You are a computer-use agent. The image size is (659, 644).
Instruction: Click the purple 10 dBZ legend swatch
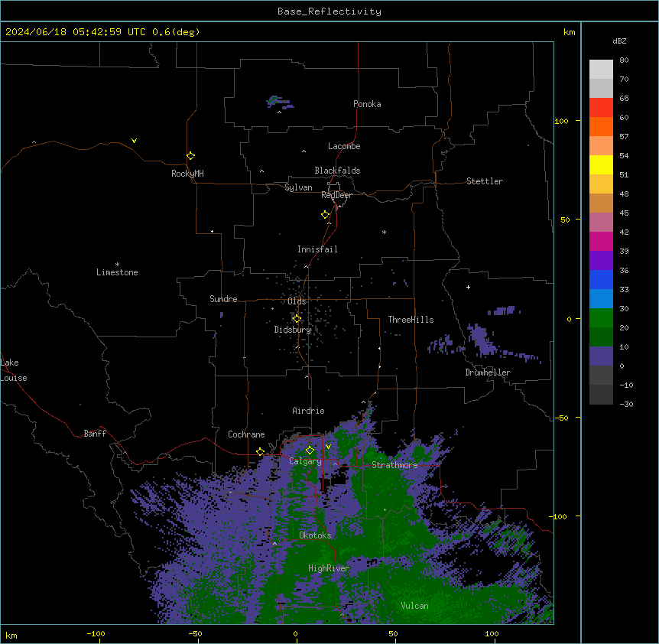click(601, 356)
